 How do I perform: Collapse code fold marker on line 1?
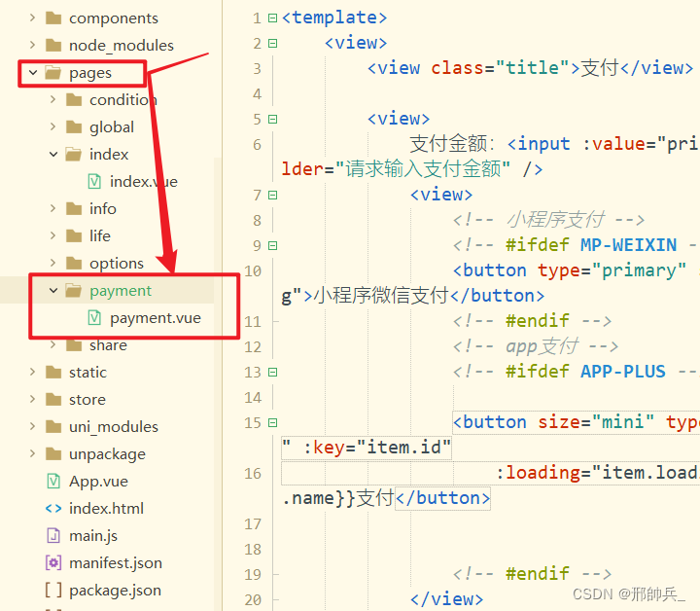tap(272, 18)
